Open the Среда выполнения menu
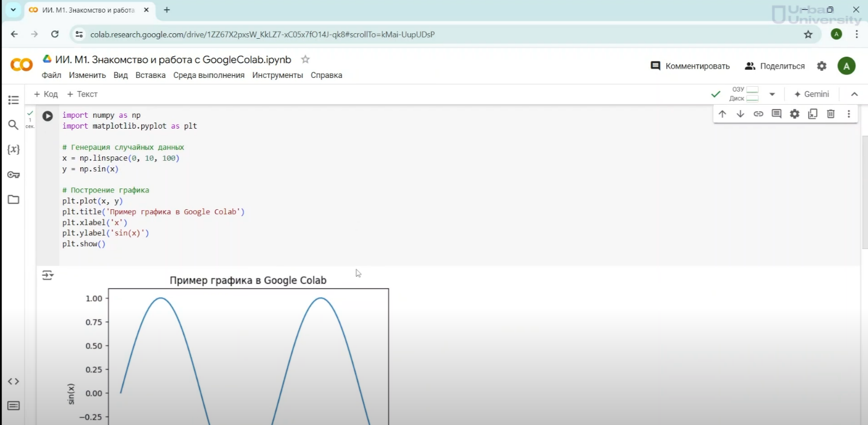Image resolution: width=868 pixels, height=425 pixels. [x=209, y=75]
